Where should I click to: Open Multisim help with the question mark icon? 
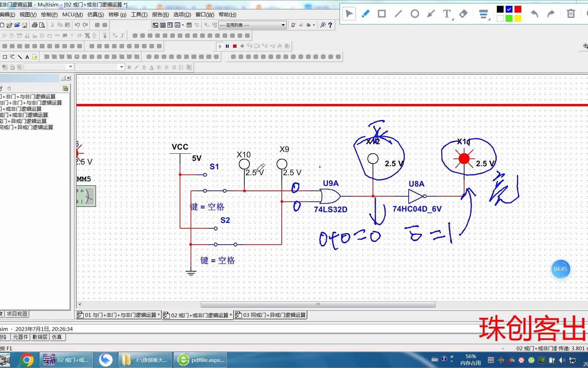(x=330, y=25)
